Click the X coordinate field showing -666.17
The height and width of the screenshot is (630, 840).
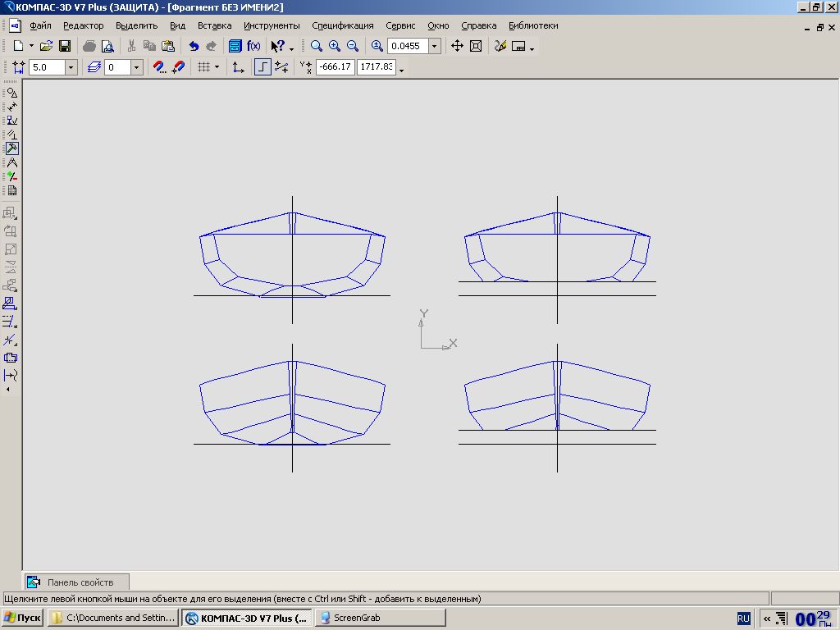point(335,67)
